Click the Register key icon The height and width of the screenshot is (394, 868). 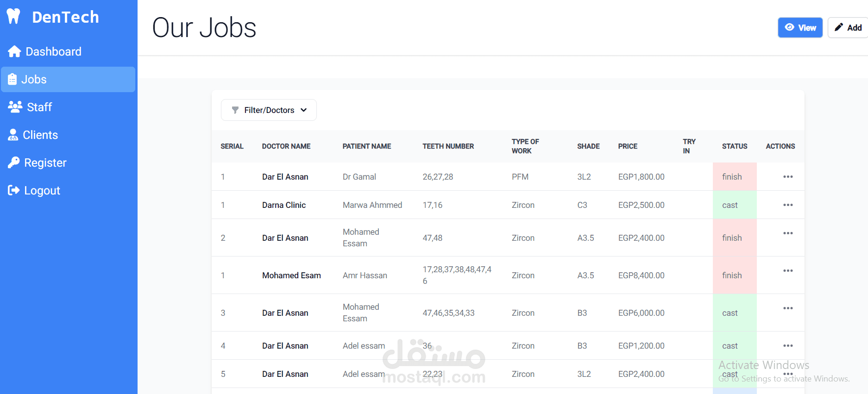14,163
